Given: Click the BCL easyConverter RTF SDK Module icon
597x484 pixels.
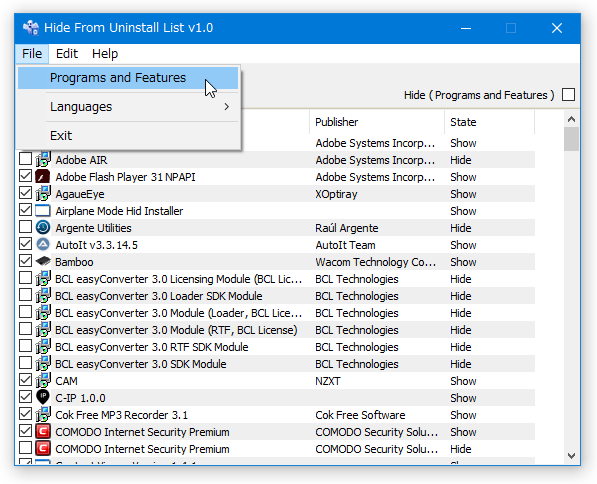Looking at the screenshot, I should pyautogui.click(x=43, y=347).
